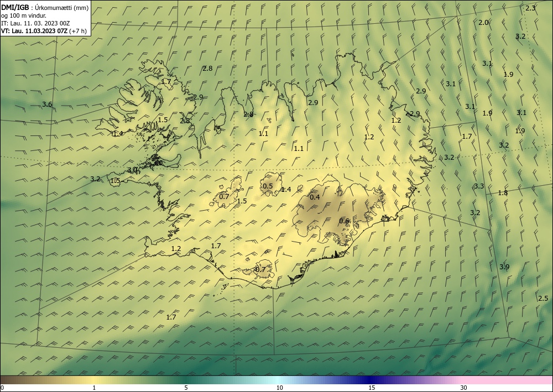Click the 1.8 value east of Iceland

pos(503,192)
